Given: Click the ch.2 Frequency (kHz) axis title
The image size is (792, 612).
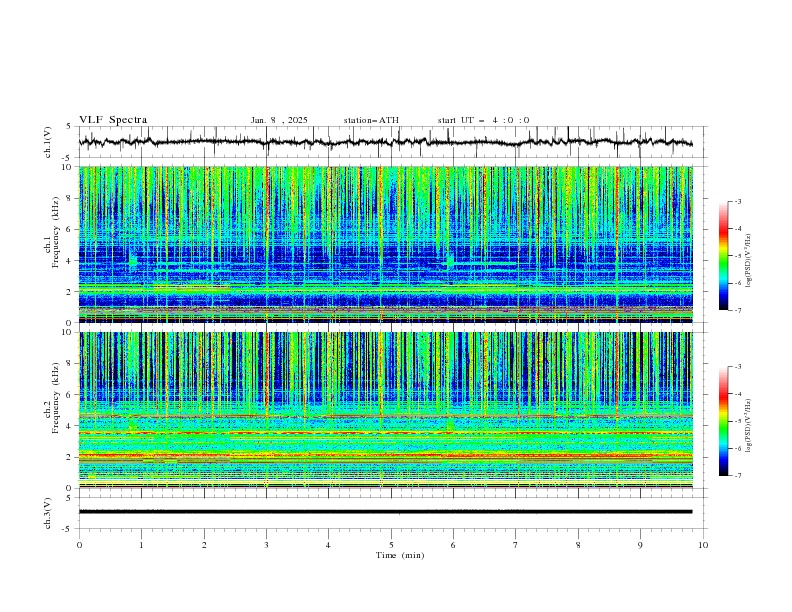Looking at the screenshot, I should [x=52, y=398].
